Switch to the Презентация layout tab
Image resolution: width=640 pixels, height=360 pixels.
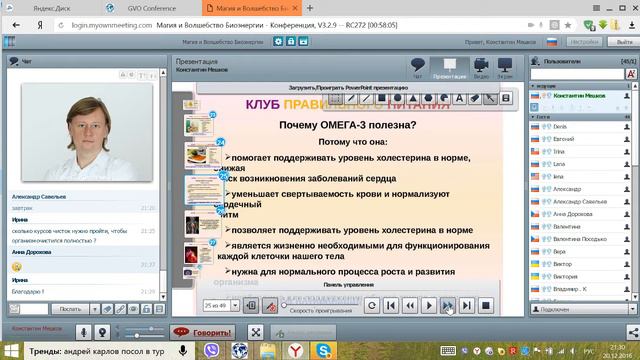click(x=449, y=68)
